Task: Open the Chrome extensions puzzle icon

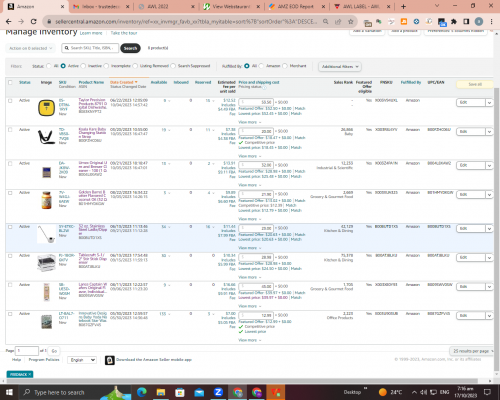Action: tap(454, 21)
